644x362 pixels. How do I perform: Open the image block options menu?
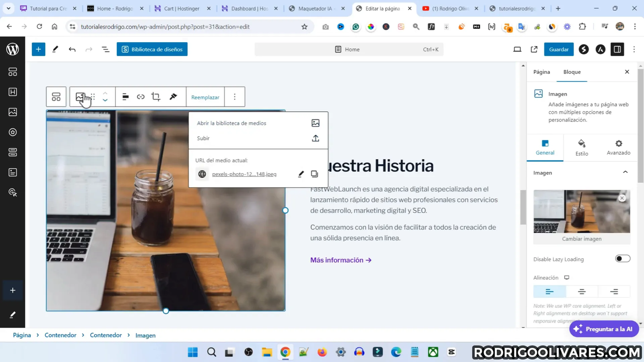[234, 97]
